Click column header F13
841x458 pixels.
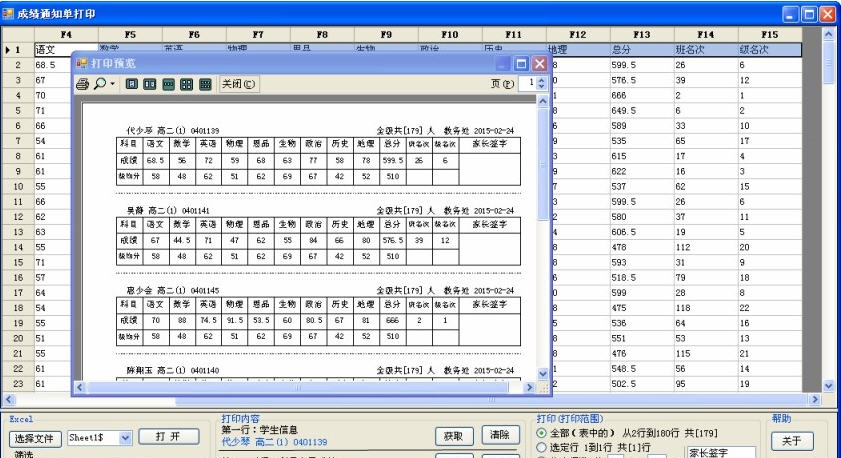point(641,34)
